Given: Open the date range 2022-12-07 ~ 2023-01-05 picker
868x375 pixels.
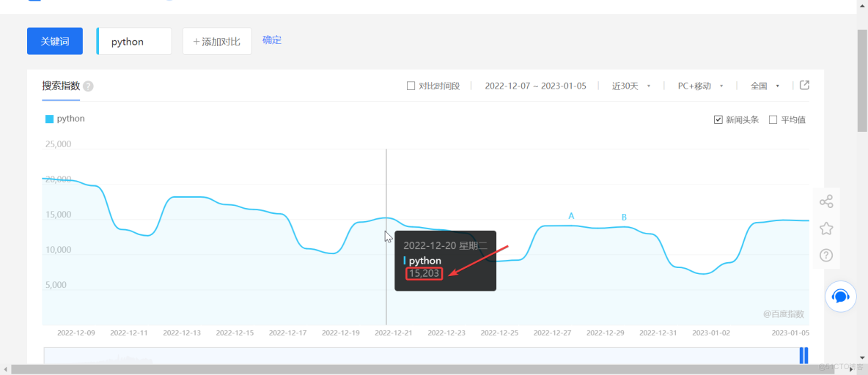Looking at the screenshot, I should [x=535, y=86].
